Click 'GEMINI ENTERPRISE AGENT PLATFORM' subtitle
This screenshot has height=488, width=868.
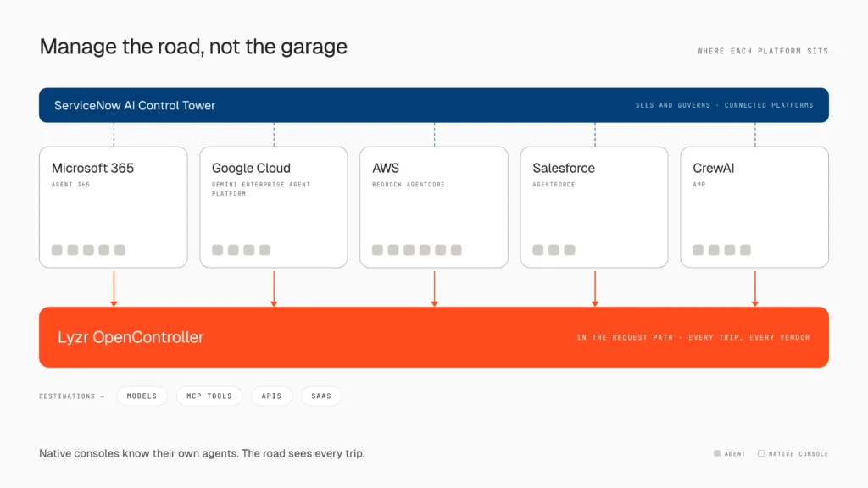click(261, 189)
